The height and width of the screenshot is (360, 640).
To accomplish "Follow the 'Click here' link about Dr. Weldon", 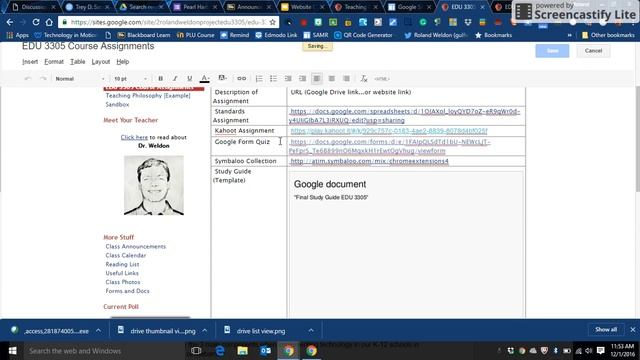I will pyautogui.click(x=134, y=137).
